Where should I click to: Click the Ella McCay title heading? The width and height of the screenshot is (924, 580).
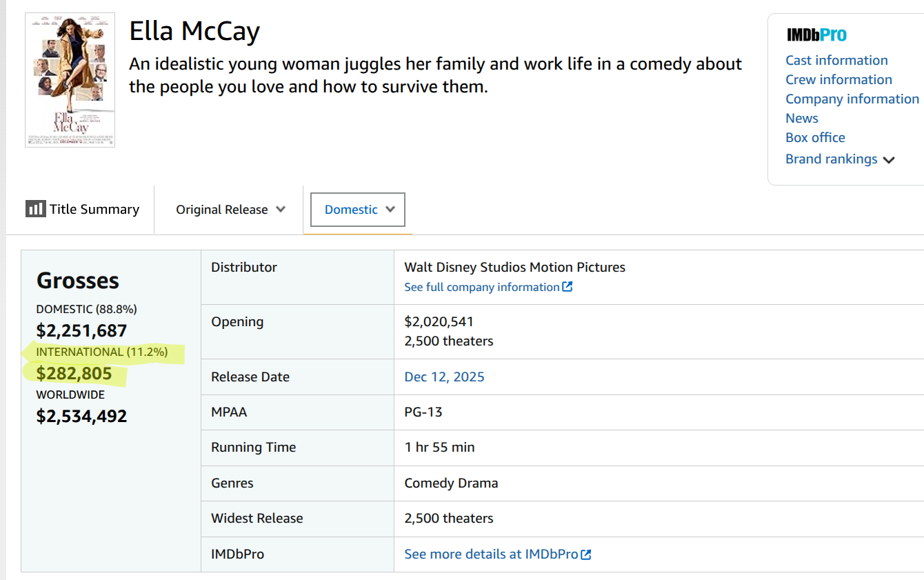pos(194,31)
